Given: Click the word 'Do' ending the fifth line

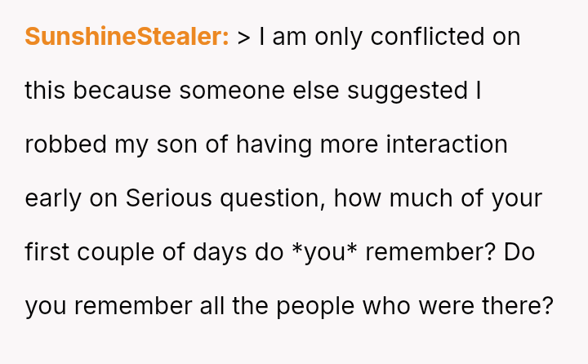Looking at the screenshot, I should click(519, 252).
